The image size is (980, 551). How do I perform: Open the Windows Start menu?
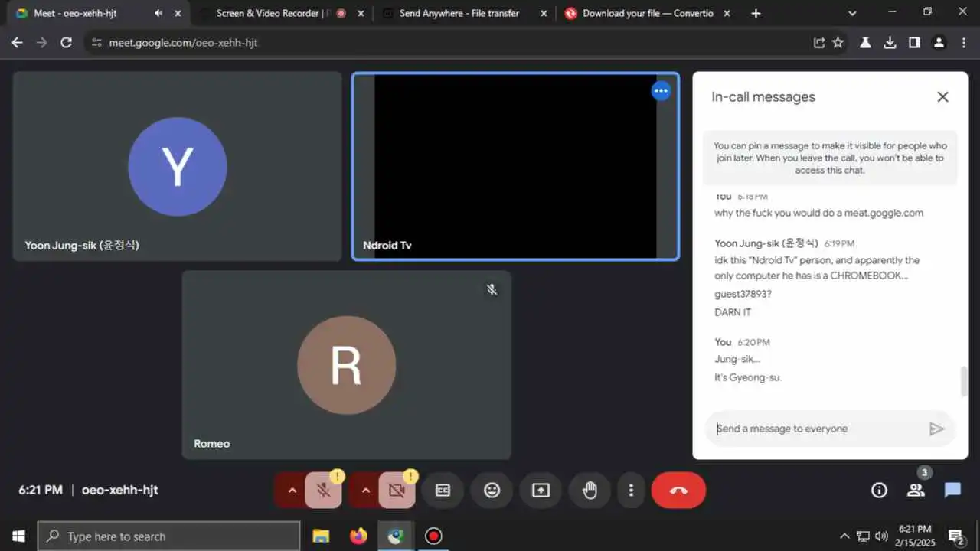[x=18, y=536]
